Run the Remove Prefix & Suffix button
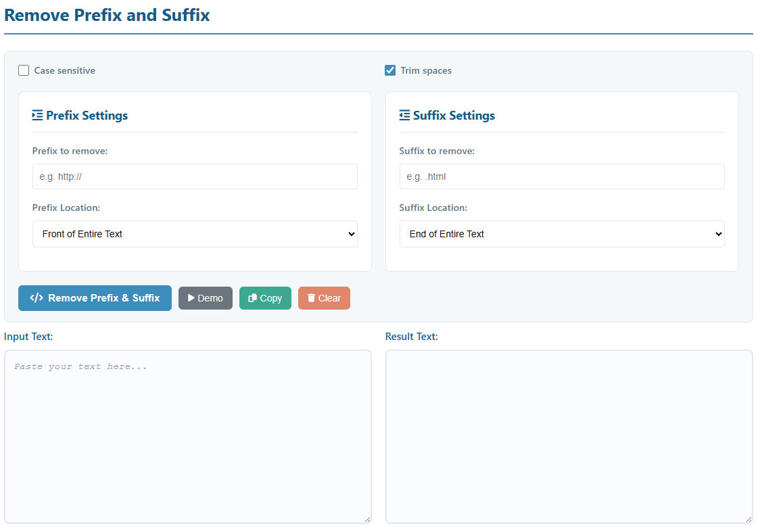 coord(95,298)
